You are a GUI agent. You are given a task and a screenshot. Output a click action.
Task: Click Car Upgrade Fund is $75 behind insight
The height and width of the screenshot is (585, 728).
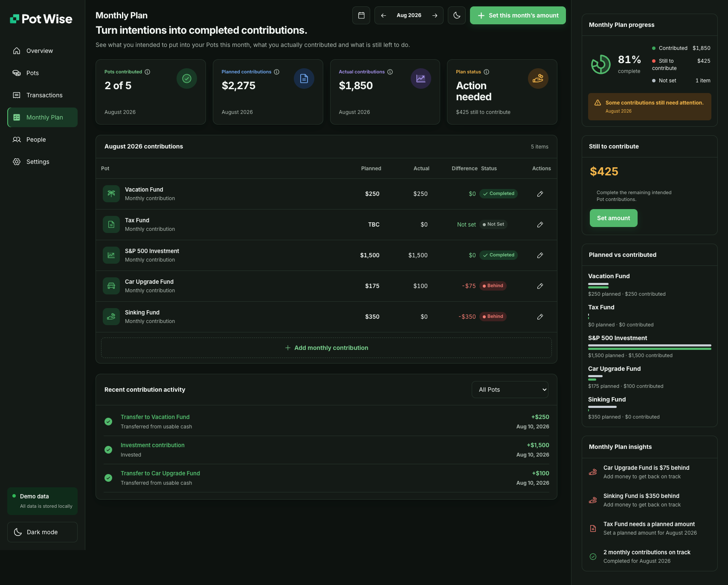(x=650, y=472)
